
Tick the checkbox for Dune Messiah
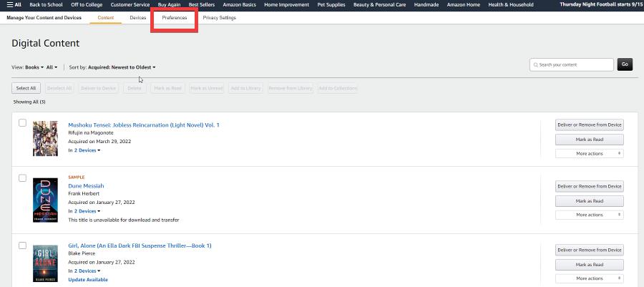coord(23,177)
